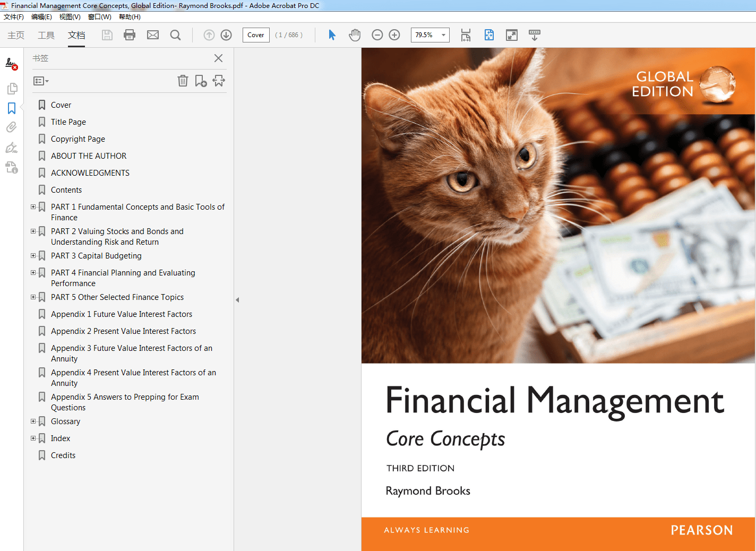Toggle Fit Page view mode
Image resolution: width=756 pixels, height=551 pixels.
pyautogui.click(x=488, y=35)
